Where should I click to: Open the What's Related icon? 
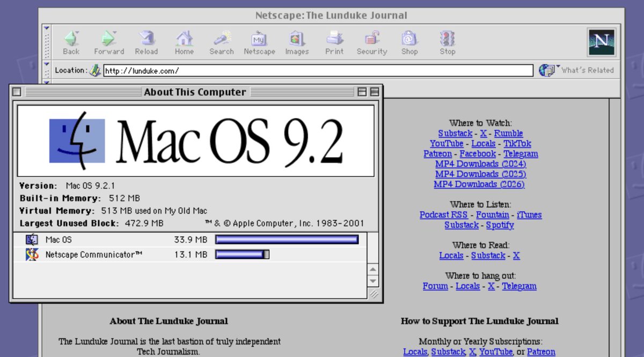[x=546, y=70]
